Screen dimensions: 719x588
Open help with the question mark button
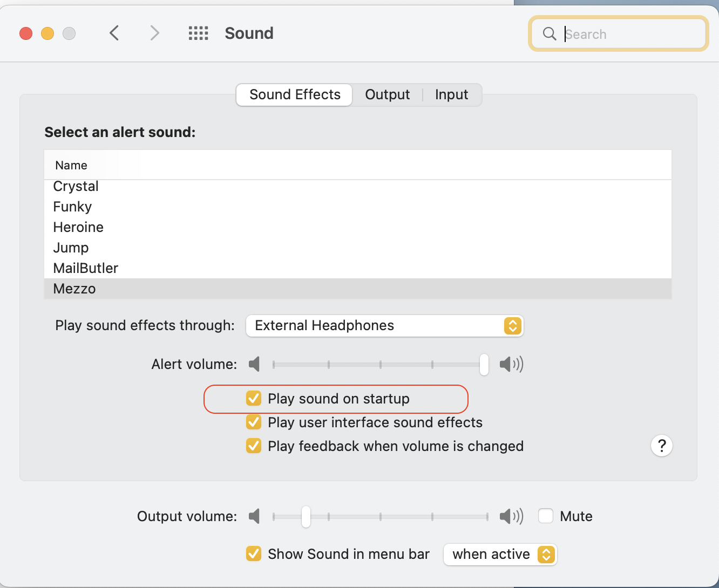click(661, 446)
